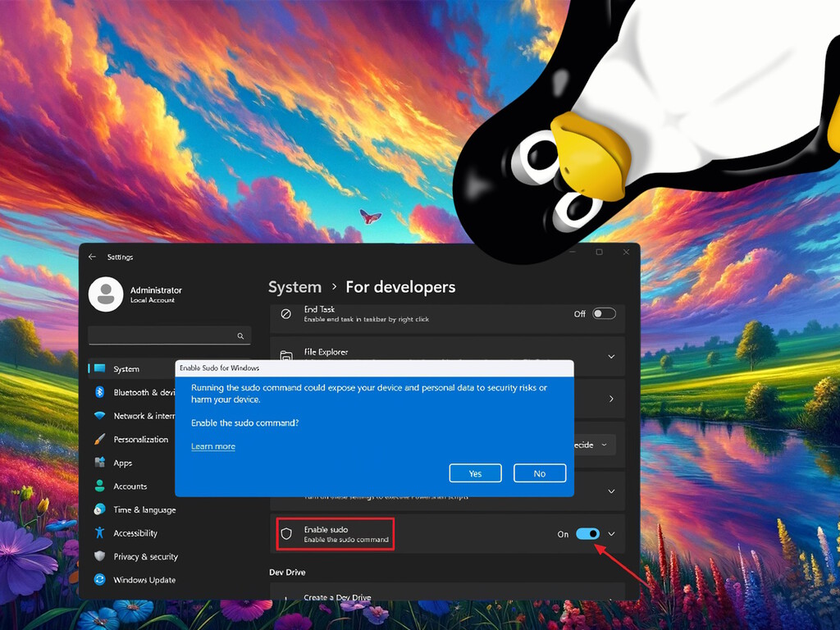This screenshot has width=840, height=630.
Task: Open Bluetooth & devices settings icon
Action: 100,392
